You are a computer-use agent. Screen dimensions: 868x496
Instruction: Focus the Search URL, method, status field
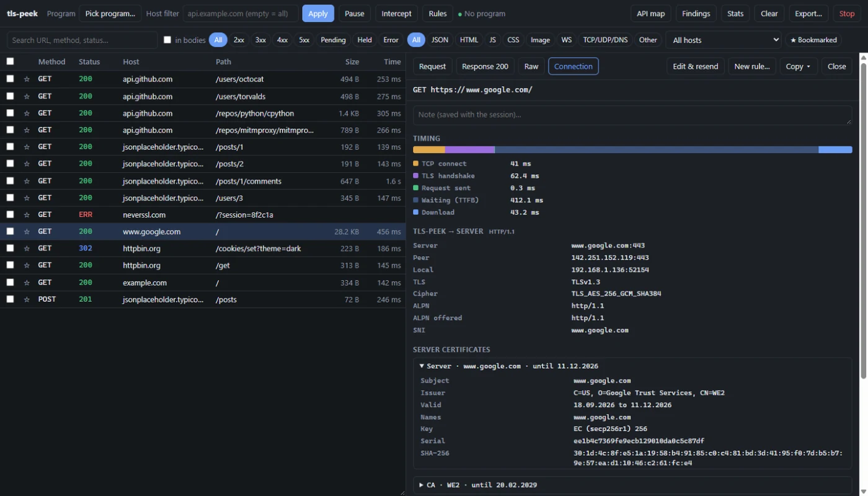pos(82,40)
